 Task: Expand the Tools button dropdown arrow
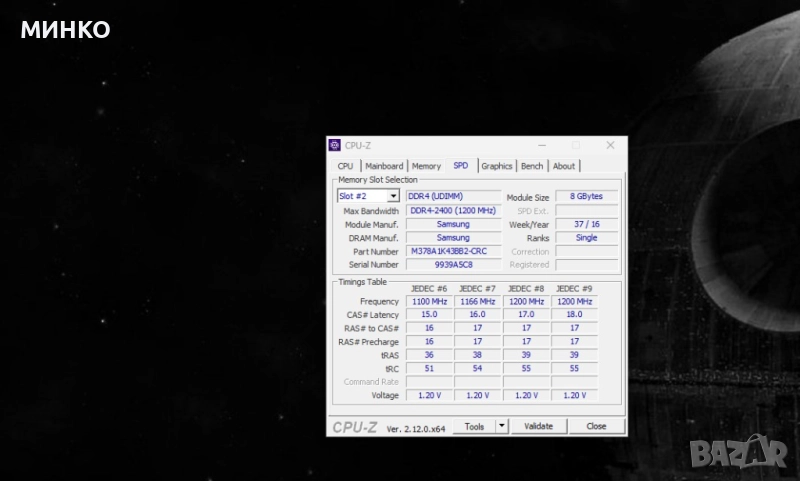[x=502, y=426]
